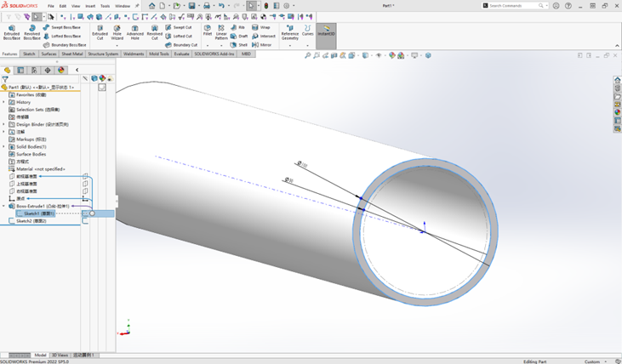The image size is (622, 364).
Task: Switch to the Evaluate tab
Action: pyautogui.click(x=181, y=54)
